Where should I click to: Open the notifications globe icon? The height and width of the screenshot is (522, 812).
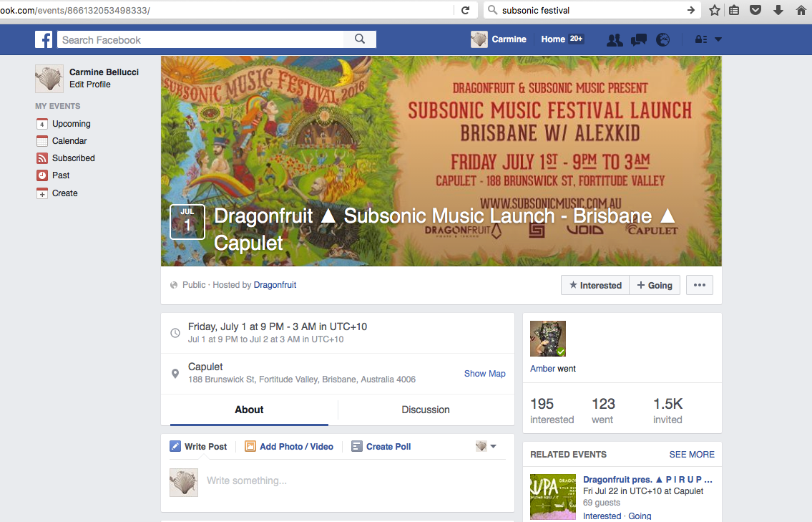663,40
